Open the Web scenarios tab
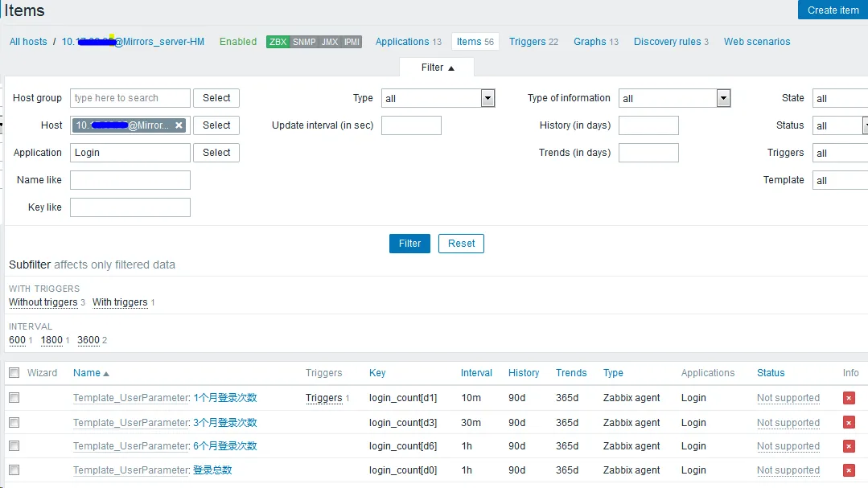868x488 pixels. [x=757, y=42]
